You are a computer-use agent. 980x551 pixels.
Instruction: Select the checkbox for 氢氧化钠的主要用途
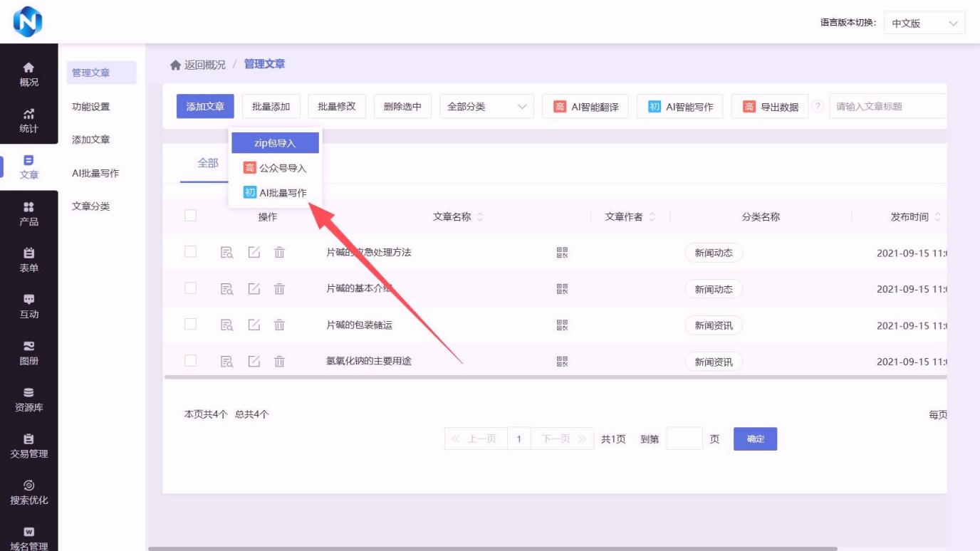190,360
